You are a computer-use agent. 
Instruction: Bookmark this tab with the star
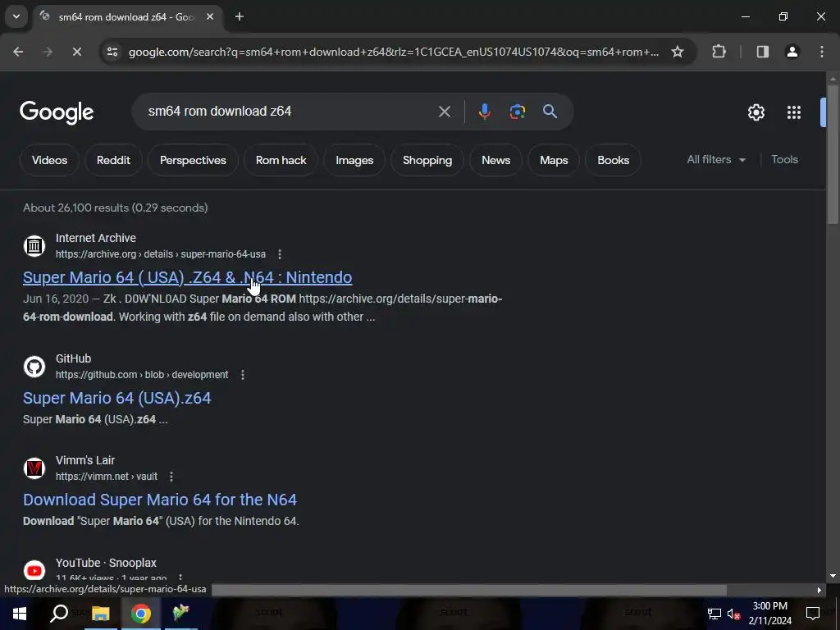tap(677, 52)
